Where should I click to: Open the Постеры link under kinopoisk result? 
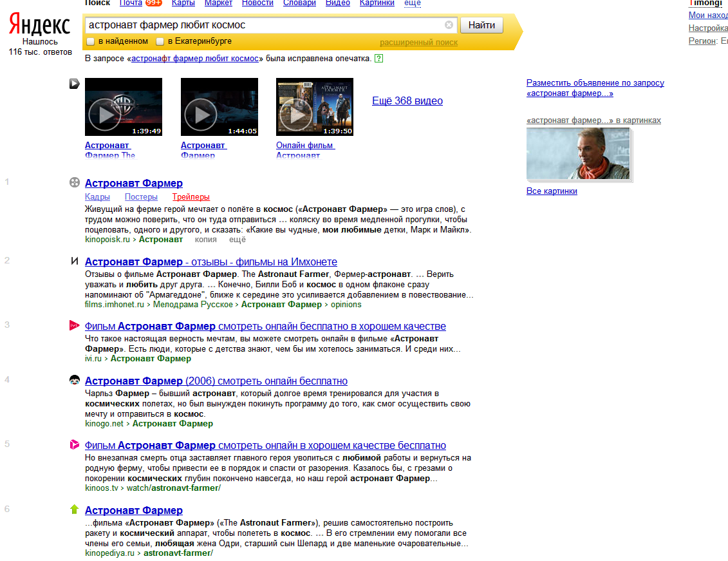141,197
